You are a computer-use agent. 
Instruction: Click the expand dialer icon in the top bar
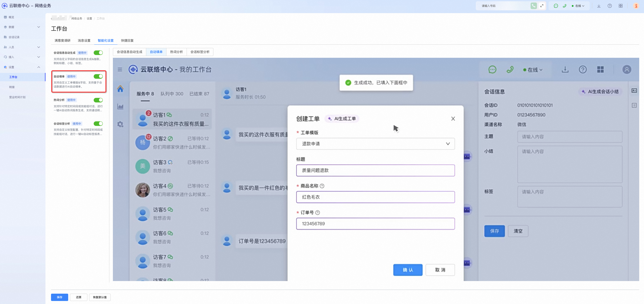click(x=542, y=6)
